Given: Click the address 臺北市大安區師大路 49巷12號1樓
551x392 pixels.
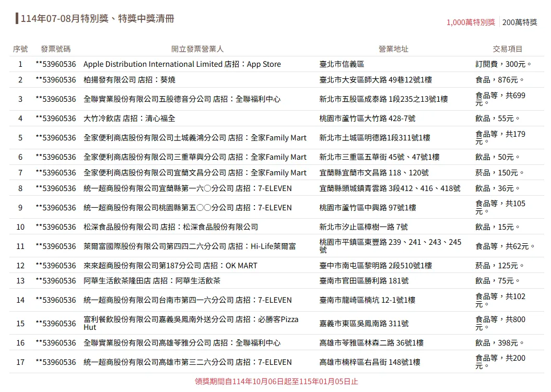Looking at the screenshot, I should click(x=376, y=80).
